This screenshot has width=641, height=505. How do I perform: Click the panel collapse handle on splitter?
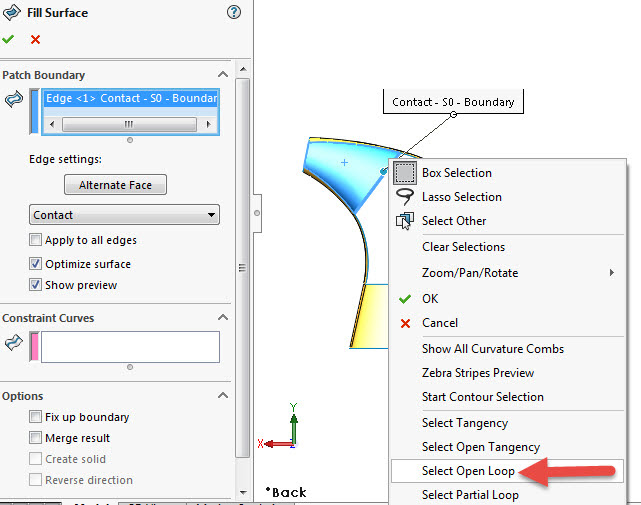257,213
